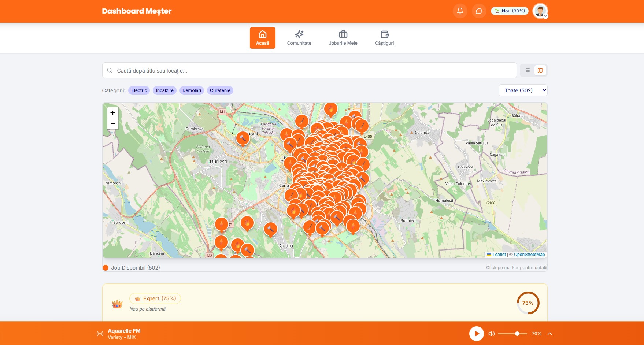Viewport: 644px width, 345px height.
Task: Open Câștiguri wallet icon
Action: 384,34
